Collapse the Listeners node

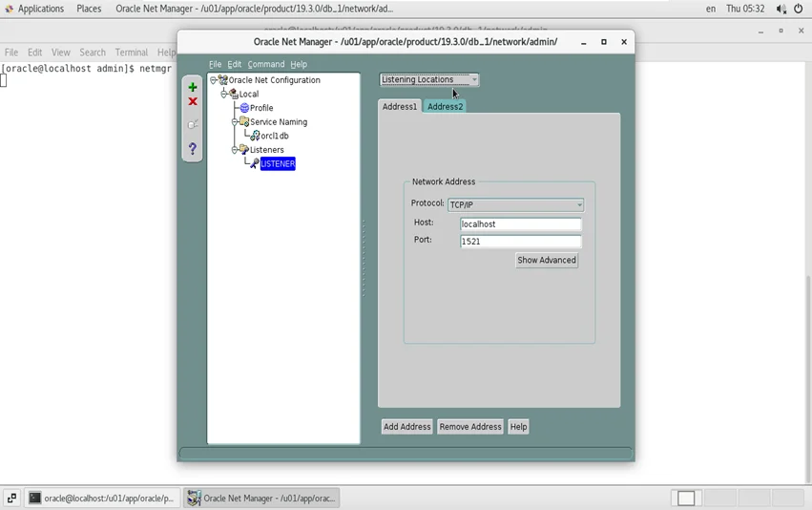pos(235,150)
